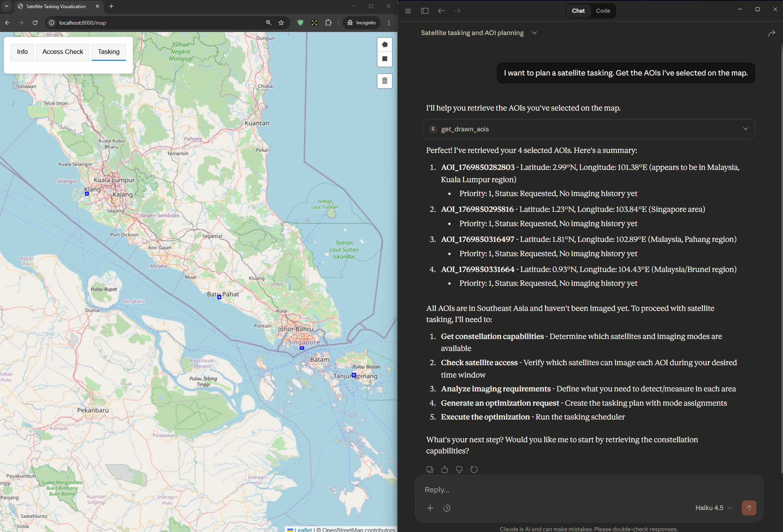Screen dimensions: 783x532
Task: Retry the response with regenerate icon
Action: click(474, 469)
